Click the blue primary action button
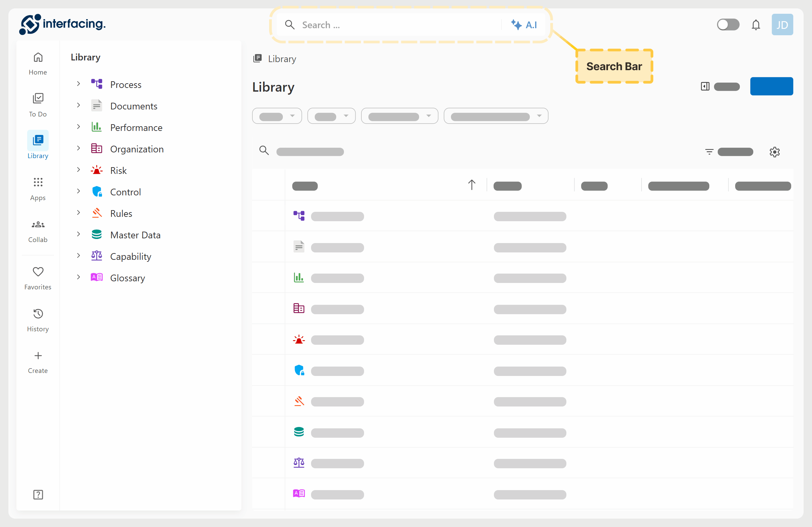The width and height of the screenshot is (812, 527). [x=771, y=86]
